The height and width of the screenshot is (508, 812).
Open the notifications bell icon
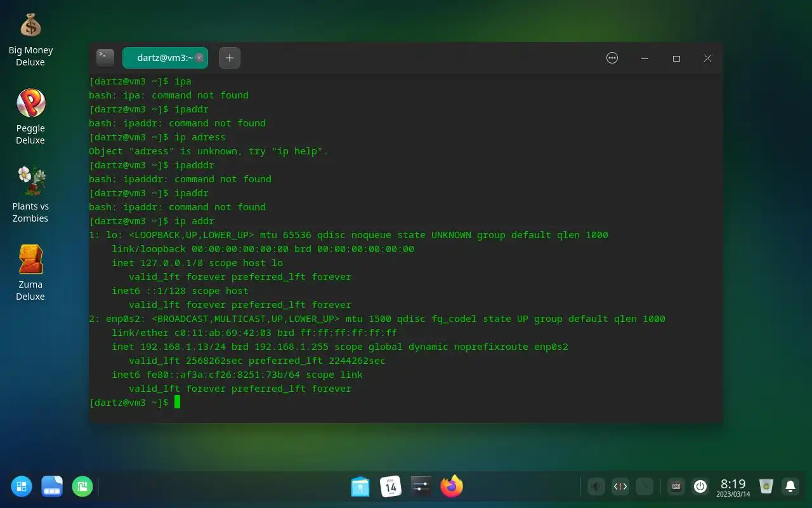790,486
